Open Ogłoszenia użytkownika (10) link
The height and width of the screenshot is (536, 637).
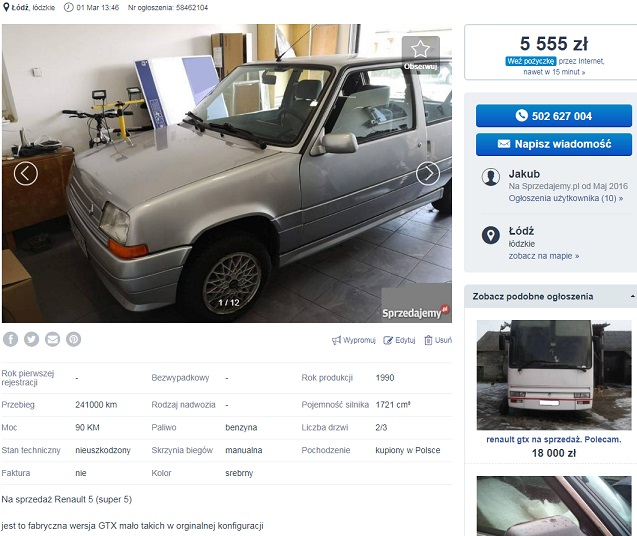(566, 198)
